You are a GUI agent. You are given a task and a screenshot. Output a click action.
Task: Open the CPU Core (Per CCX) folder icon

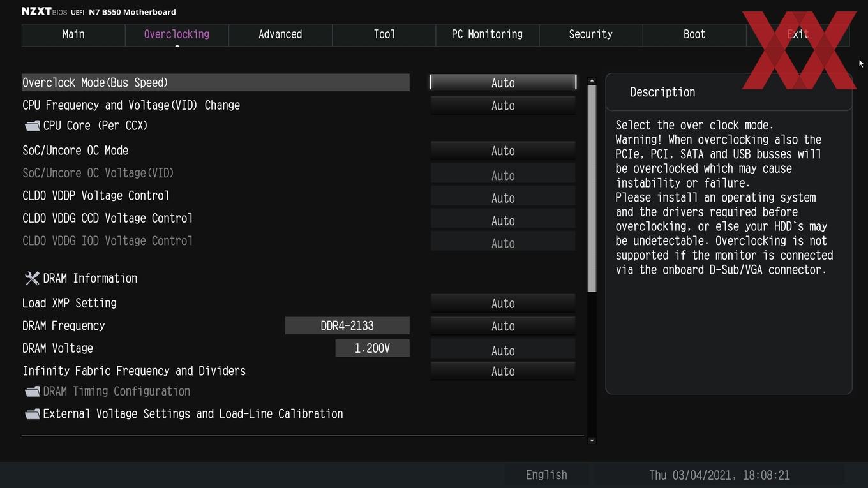pyautogui.click(x=32, y=126)
